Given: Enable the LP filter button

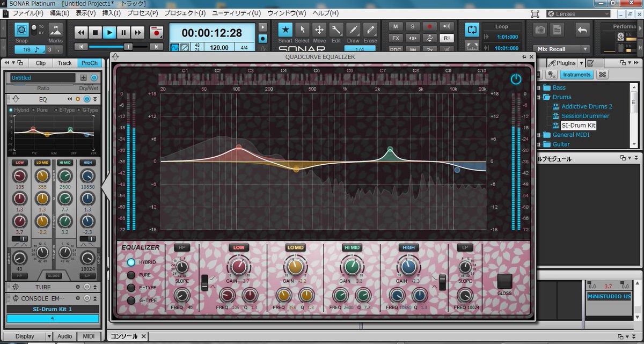Looking at the screenshot, I should point(465,247).
